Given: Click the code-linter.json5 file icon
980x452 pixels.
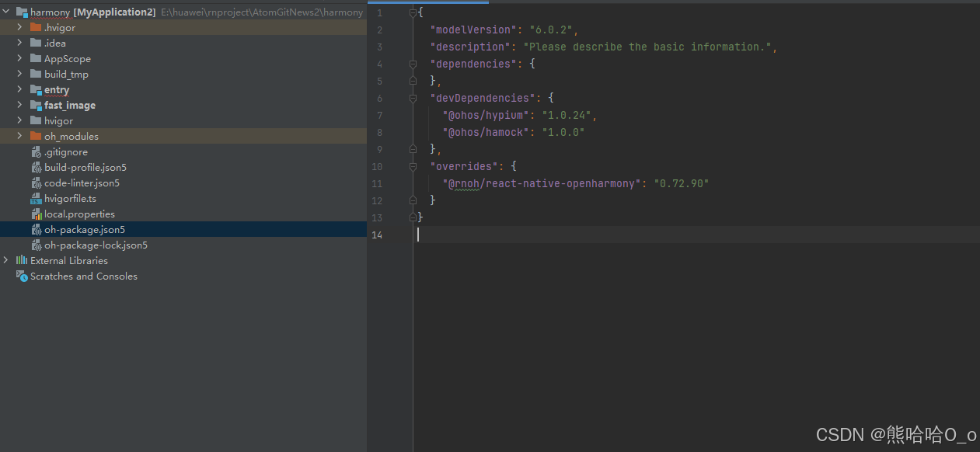Looking at the screenshot, I should tap(37, 183).
